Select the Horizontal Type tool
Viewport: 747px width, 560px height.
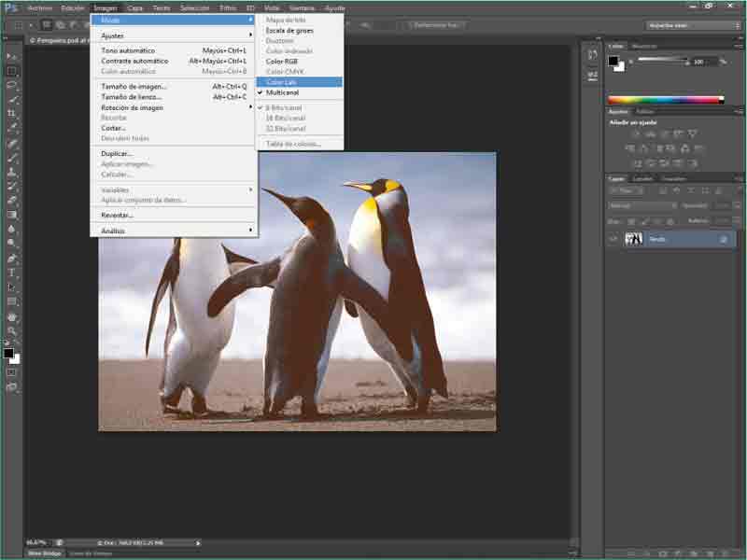click(x=12, y=273)
